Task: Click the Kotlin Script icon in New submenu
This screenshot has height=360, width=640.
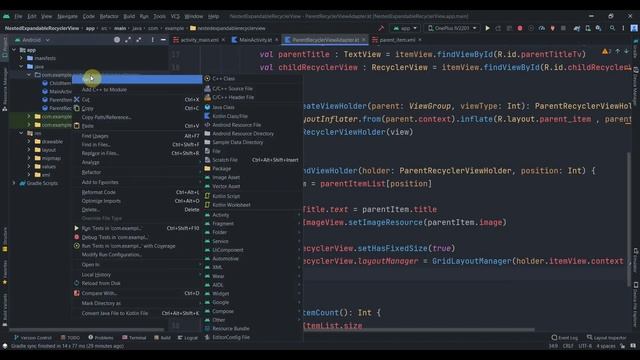Action: (x=207, y=196)
